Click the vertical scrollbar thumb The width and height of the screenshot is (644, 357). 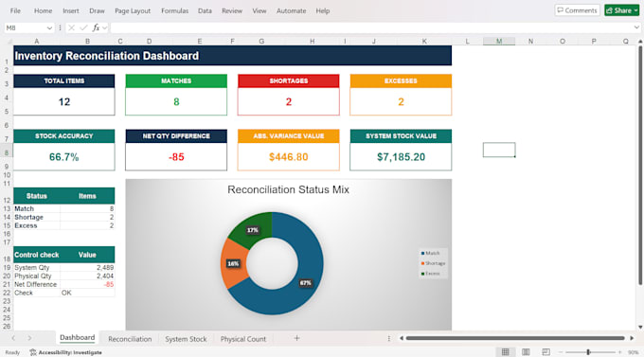[640, 165]
